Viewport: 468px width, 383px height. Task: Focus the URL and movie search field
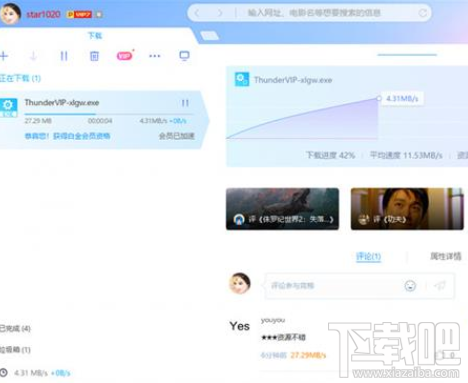pos(314,13)
